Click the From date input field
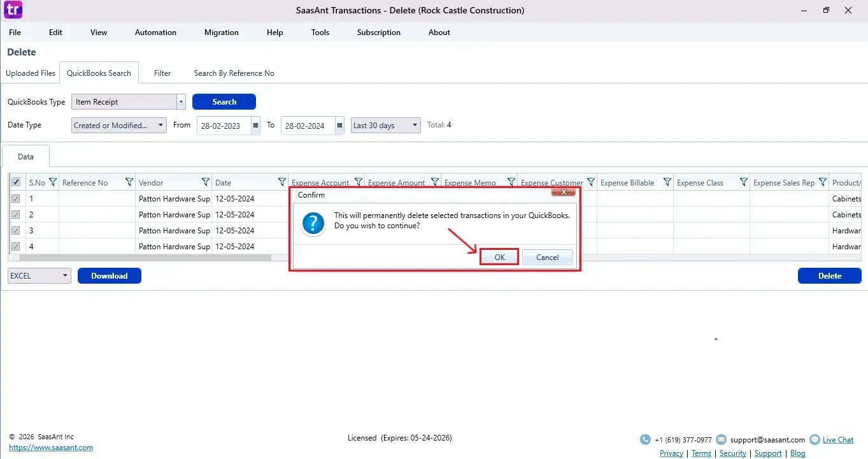This screenshot has height=459, width=868. click(x=224, y=126)
